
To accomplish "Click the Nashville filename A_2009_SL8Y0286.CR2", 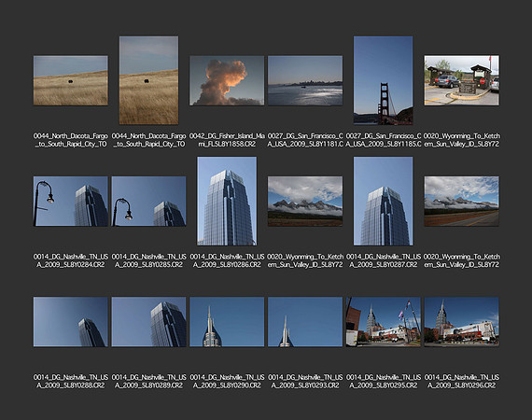I will coord(227,260).
